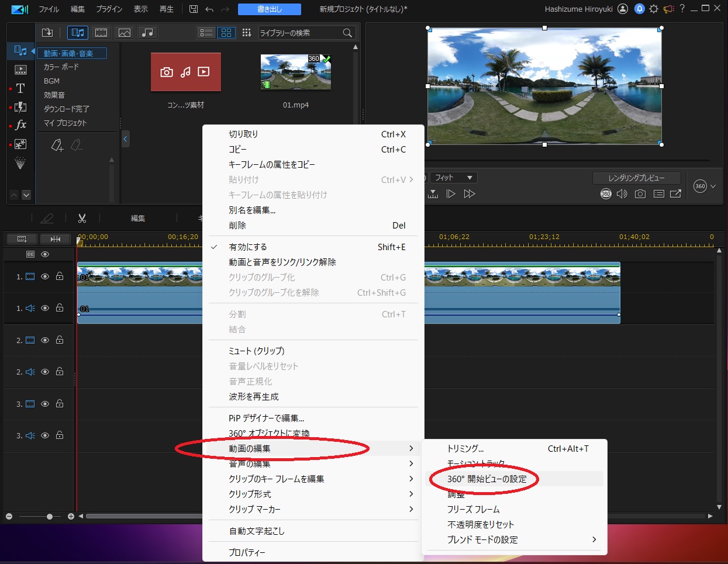Select BGM library category
This screenshot has height=564, width=728.
pos(51,81)
